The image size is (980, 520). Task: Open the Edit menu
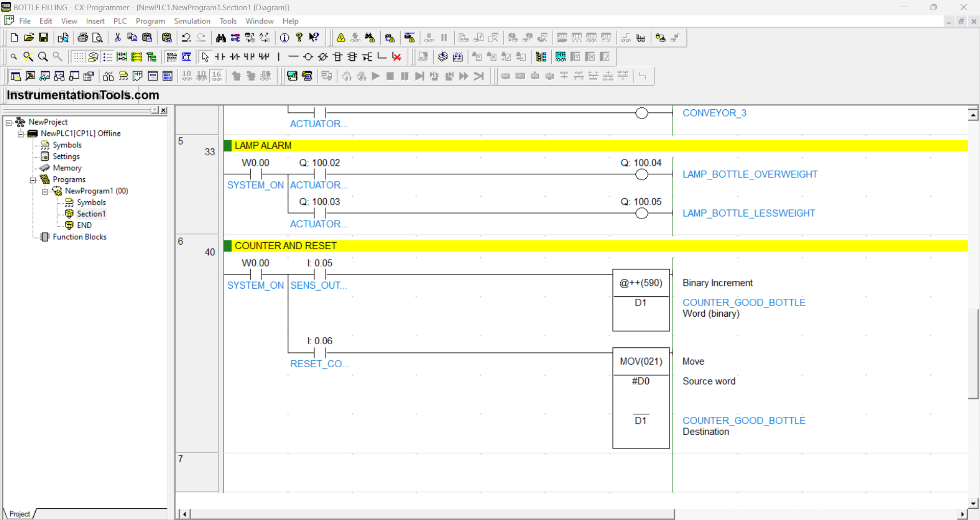[x=46, y=21]
